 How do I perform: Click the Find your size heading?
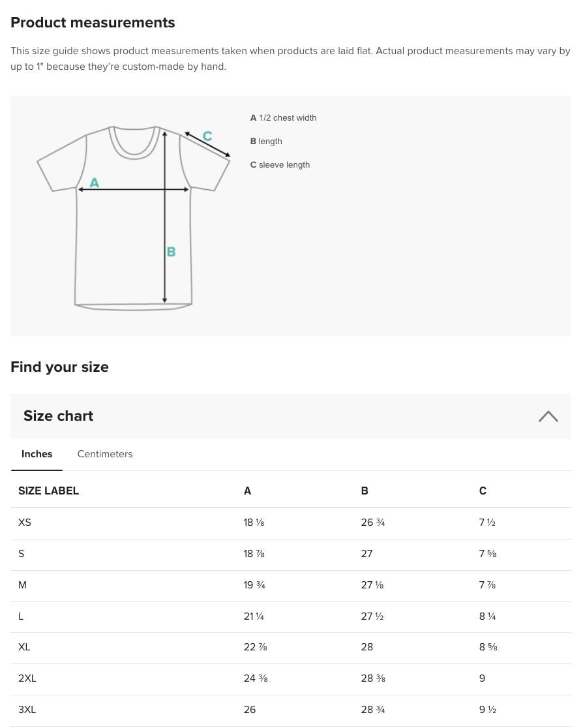59,367
